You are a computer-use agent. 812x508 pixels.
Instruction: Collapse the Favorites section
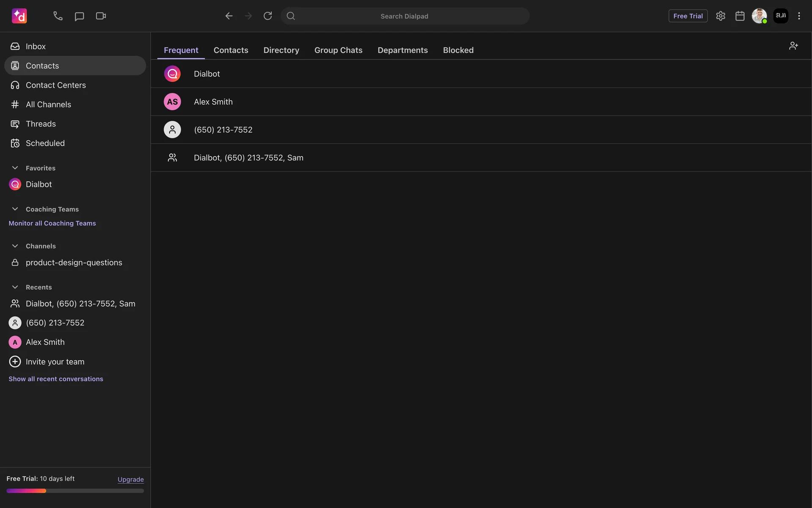15,168
